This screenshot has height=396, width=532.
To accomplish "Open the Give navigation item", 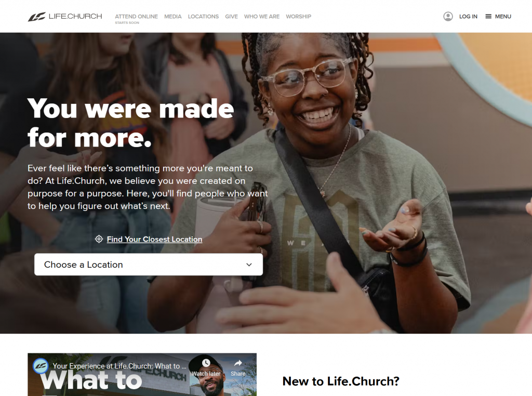I will point(231,16).
